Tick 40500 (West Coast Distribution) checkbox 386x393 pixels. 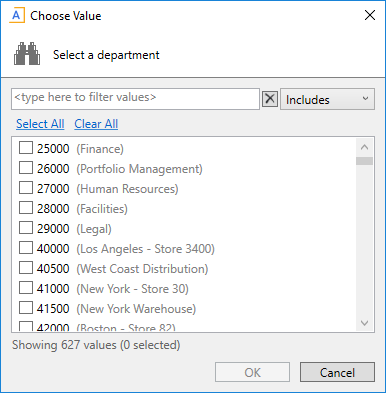[26, 268]
